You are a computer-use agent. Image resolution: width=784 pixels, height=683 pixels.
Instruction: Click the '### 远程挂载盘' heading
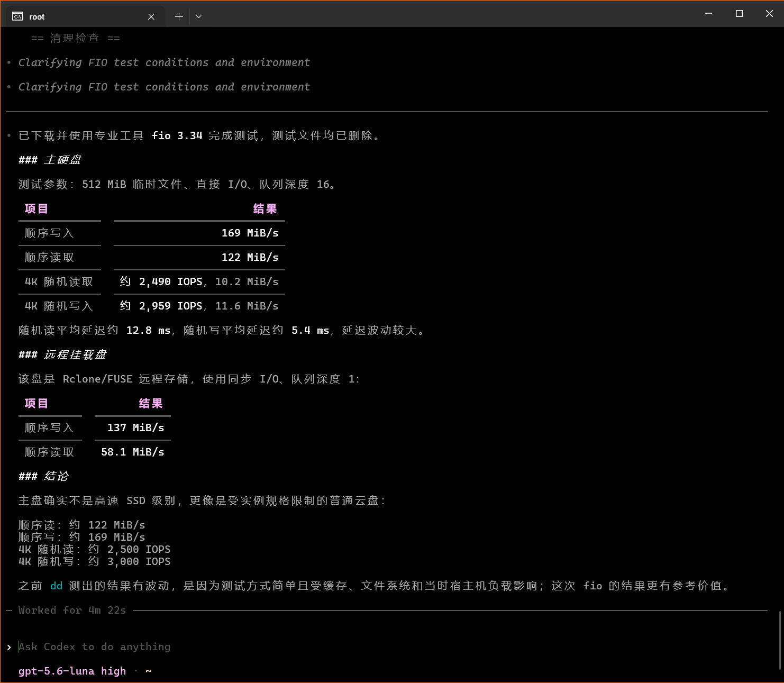(63, 354)
